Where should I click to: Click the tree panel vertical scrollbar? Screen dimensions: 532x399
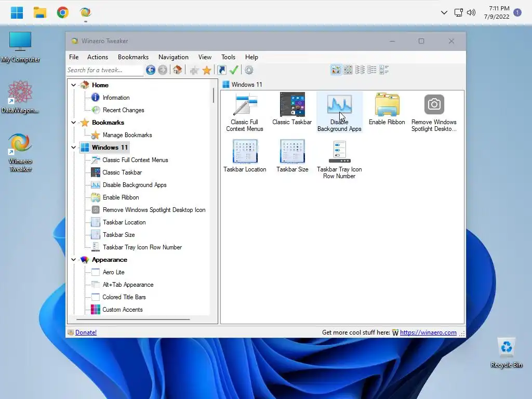214,95
